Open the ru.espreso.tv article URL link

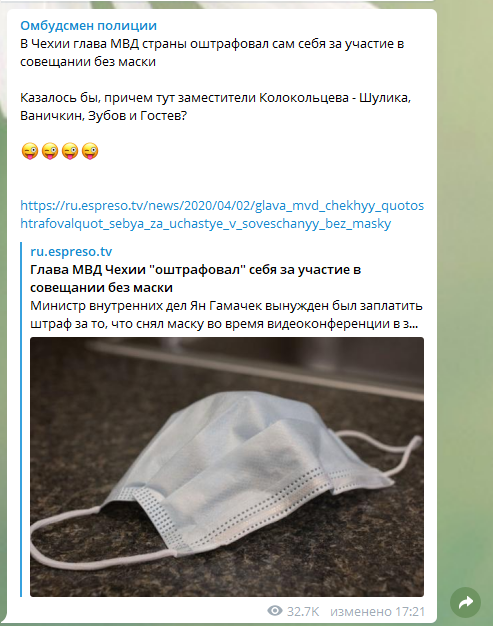pyautogui.click(x=222, y=214)
